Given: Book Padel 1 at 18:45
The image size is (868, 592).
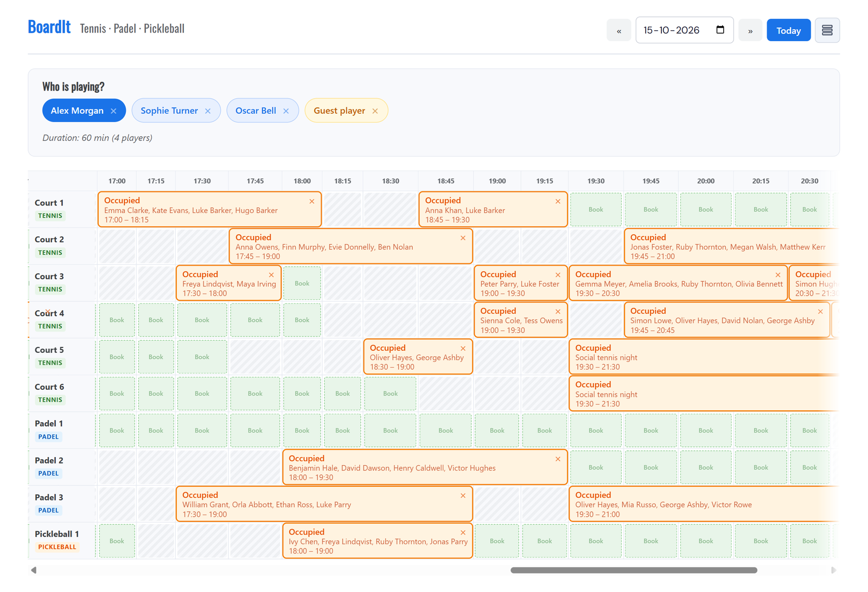Looking at the screenshot, I should (x=445, y=430).
